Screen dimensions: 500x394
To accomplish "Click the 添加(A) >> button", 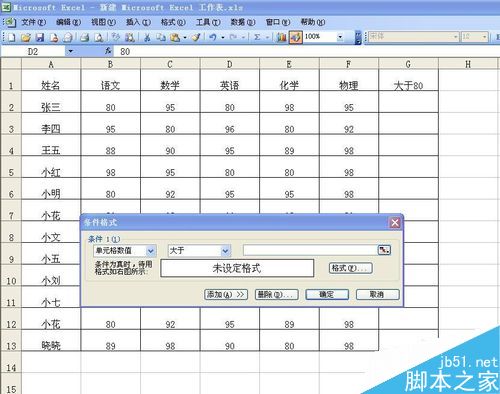I will point(226,294).
